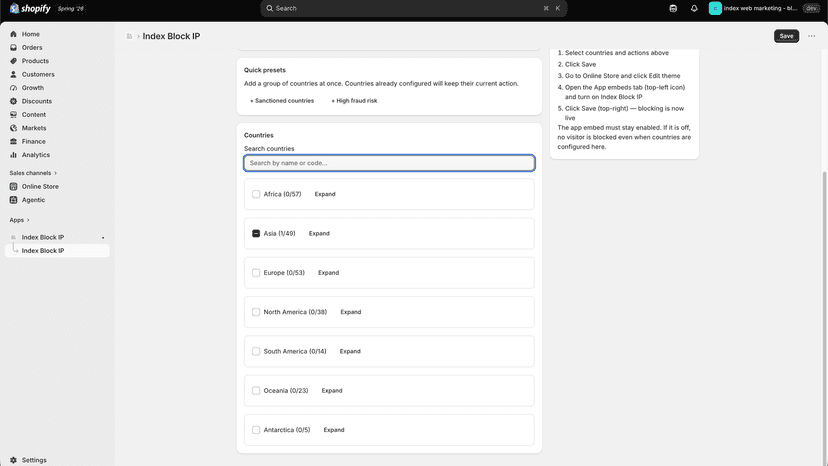
Task: Click the top Search bar
Action: click(x=413, y=8)
